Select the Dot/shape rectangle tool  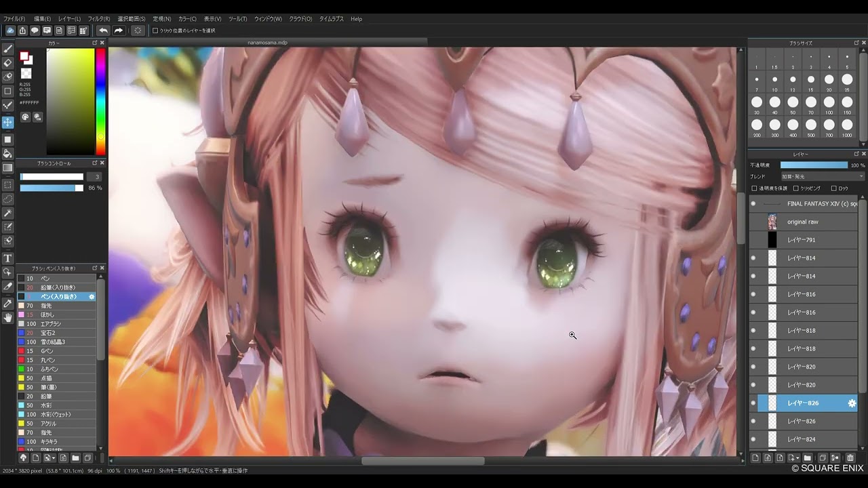coord(8,91)
